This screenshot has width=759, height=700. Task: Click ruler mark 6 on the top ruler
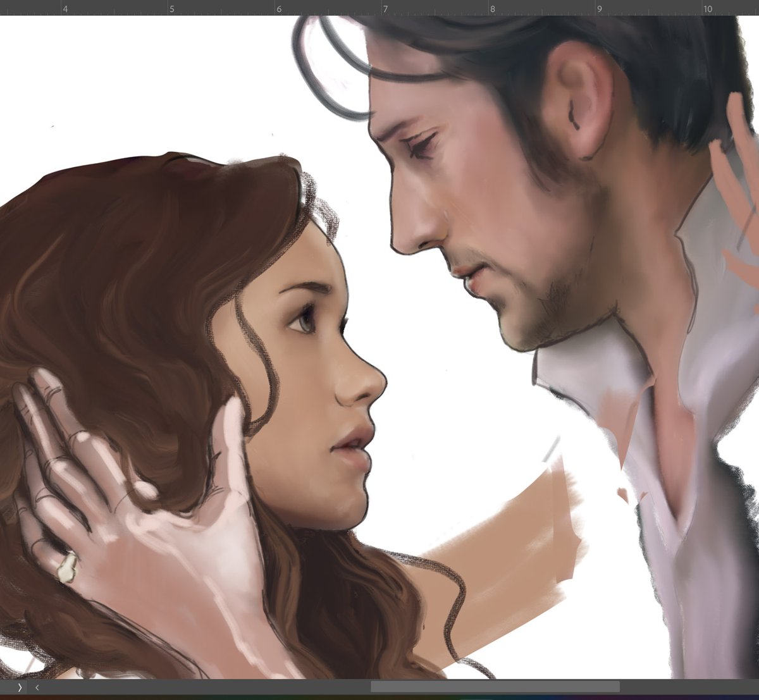(279, 9)
